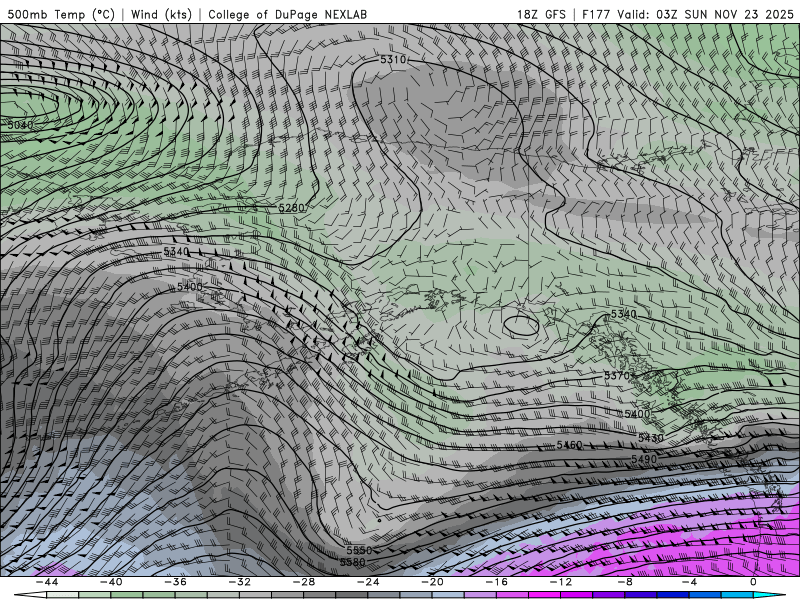Click the 'Wind (kts)' header text
The width and height of the screenshot is (800, 600).
tap(161, 14)
